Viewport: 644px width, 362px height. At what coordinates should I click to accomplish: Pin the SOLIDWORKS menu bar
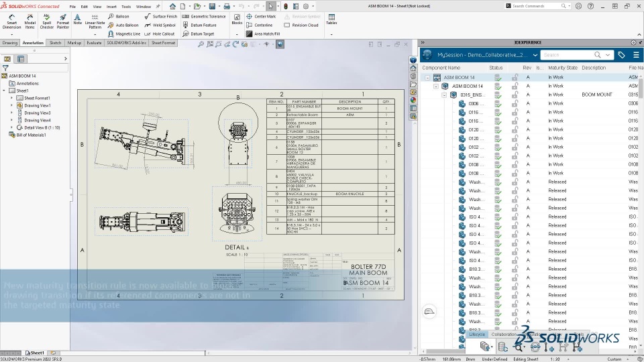pos(158,7)
